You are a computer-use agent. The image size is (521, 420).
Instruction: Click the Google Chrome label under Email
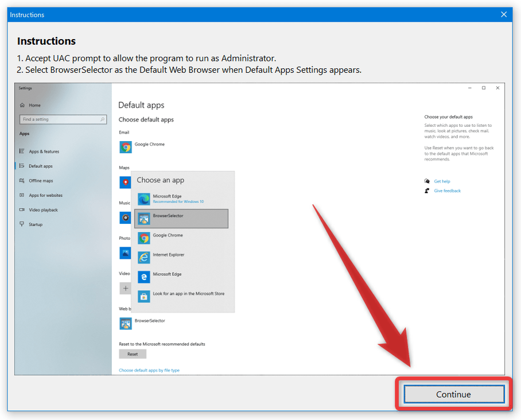(x=150, y=144)
